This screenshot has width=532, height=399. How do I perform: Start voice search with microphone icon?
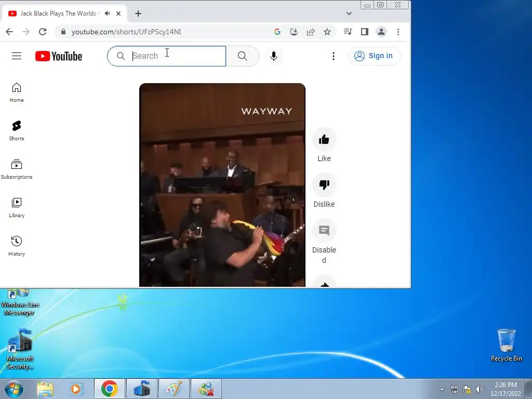point(274,56)
